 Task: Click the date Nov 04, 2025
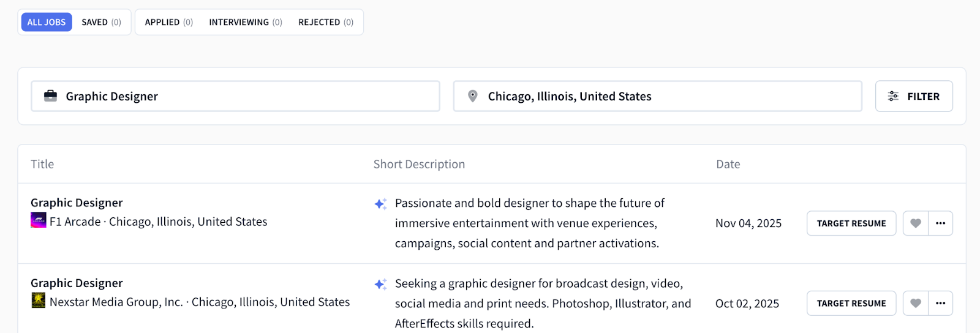[748, 223]
